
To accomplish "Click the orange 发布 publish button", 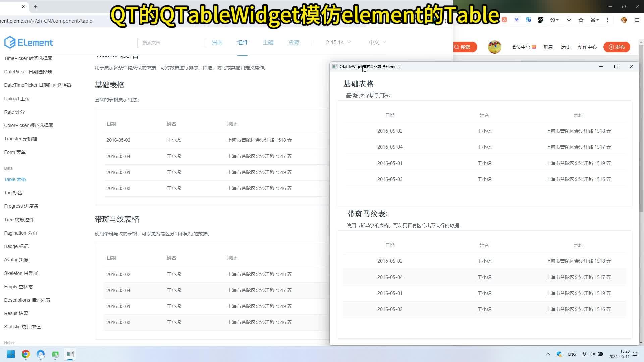I will pyautogui.click(x=616, y=47).
